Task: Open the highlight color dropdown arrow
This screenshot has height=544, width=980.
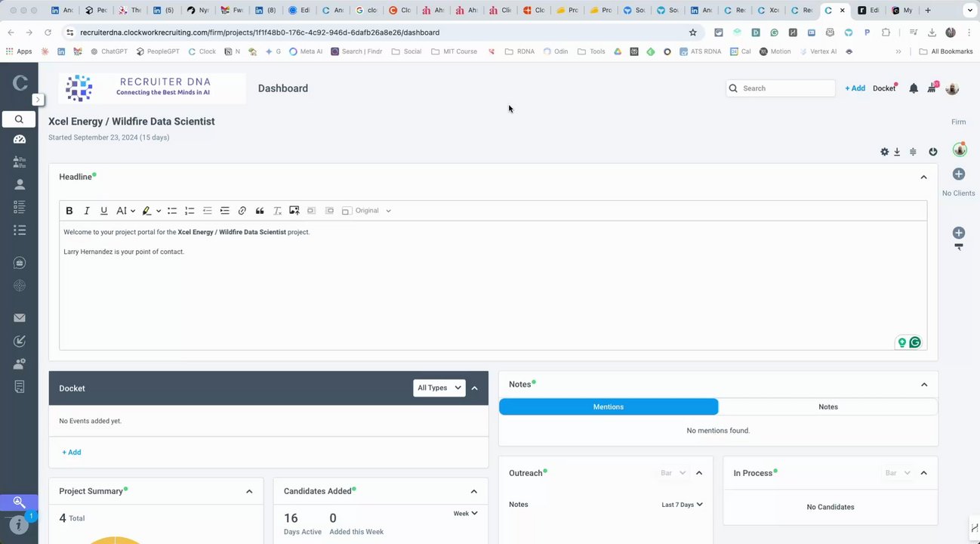Action: click(x=159, y=211)
